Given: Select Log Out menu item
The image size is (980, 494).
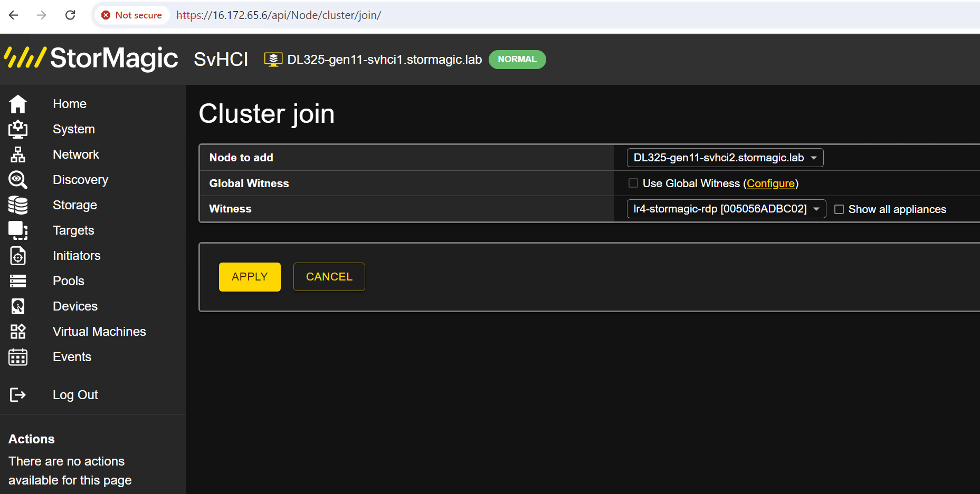Looking at the screenshot, I should point(75,395).
